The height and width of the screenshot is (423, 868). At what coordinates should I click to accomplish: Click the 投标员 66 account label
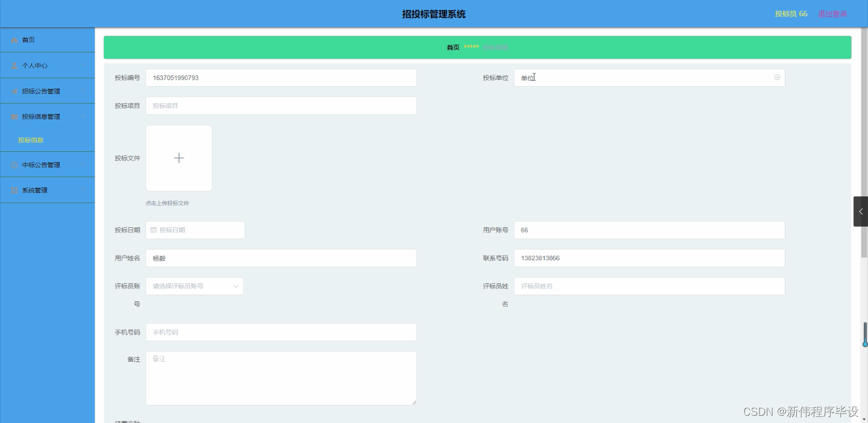[790, 13]
